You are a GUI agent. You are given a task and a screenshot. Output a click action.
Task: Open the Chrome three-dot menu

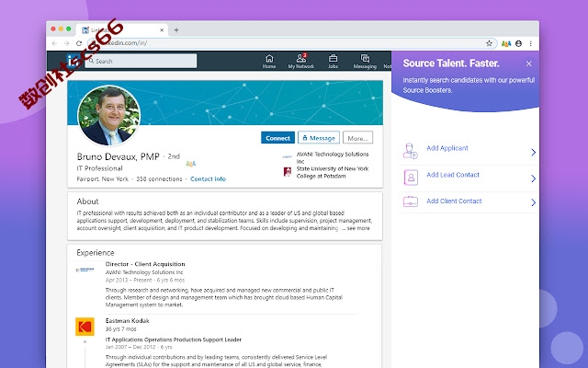pos(531,43)
